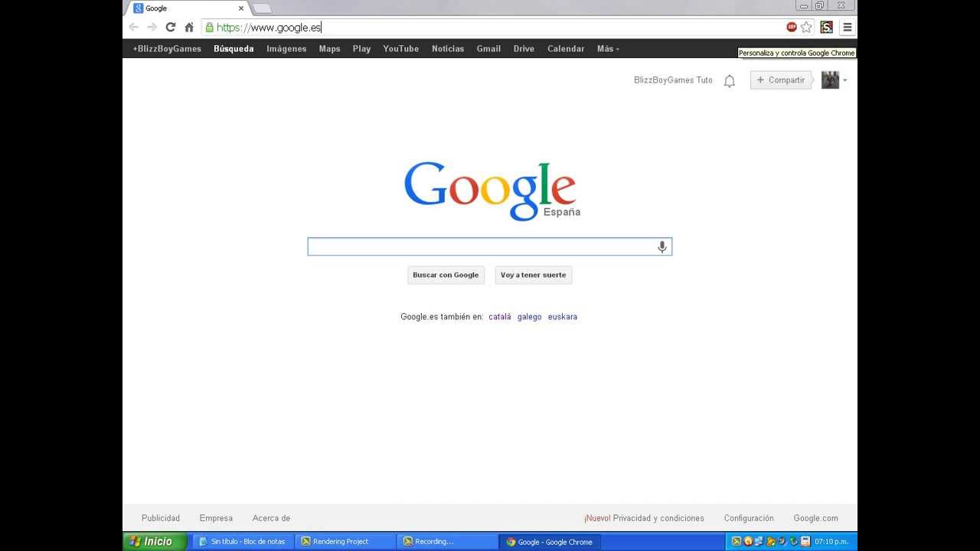Open Drive from the Google bar

[524, 49]
